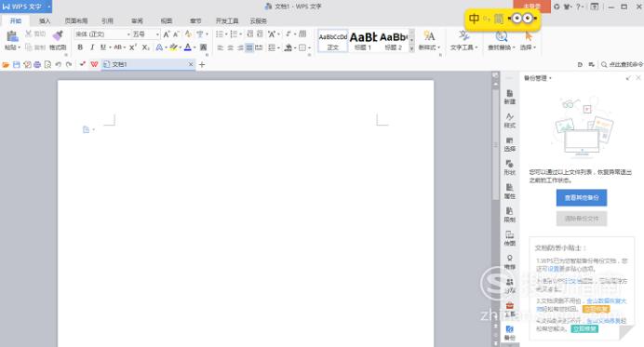The image size is (644, 347).
Task: Apply subscript X₂ formatting
Action: point(146,47)
